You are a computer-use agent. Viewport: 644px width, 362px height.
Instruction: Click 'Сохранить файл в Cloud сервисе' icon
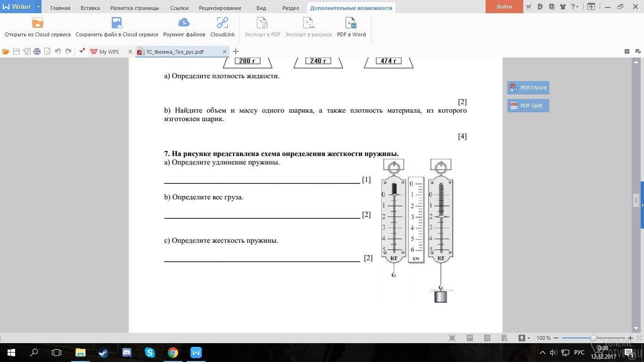[x=116, y=23]
